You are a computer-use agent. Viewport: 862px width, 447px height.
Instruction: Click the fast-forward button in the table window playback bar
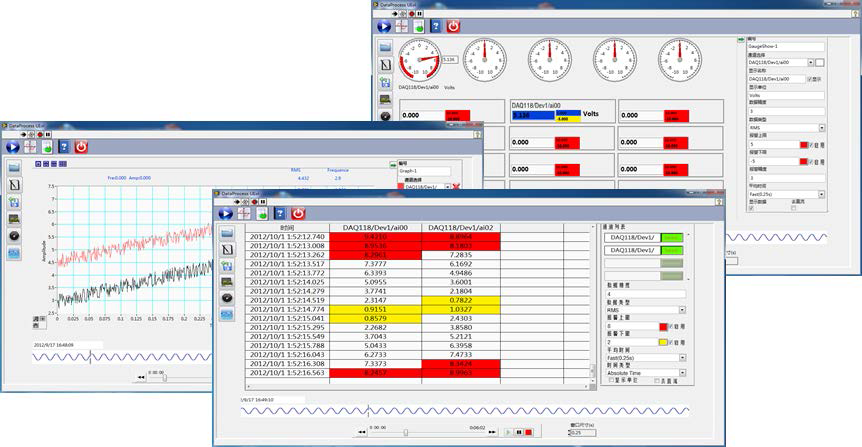pyautogui.click(x=492, y=432)
